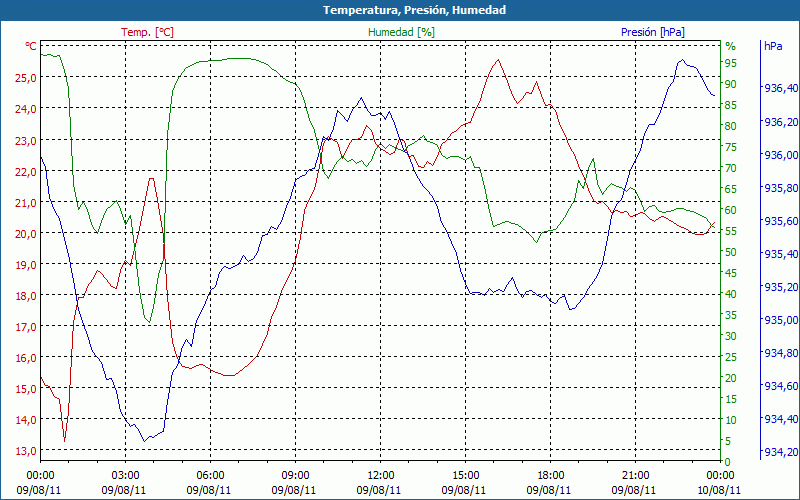Click the '09:00' time axis label

[x=295, y=476]
